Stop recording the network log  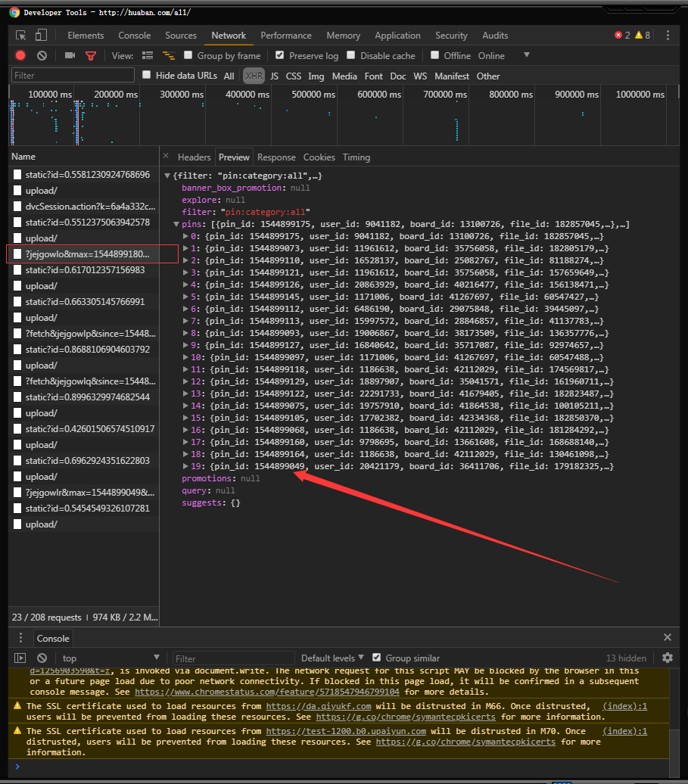20,55
